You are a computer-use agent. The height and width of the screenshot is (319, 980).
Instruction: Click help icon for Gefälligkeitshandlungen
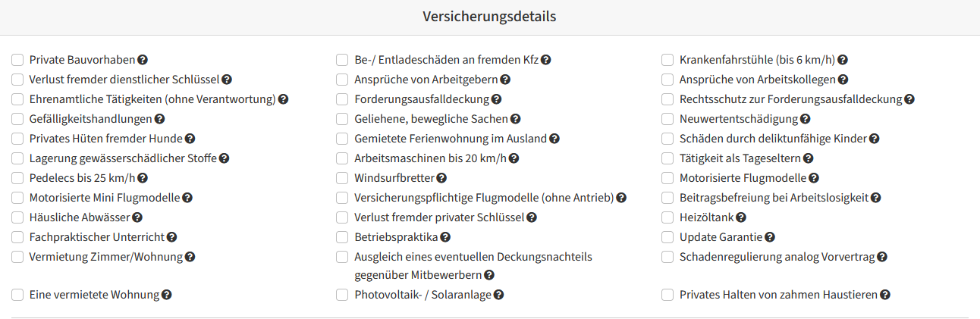click(160, 119)
